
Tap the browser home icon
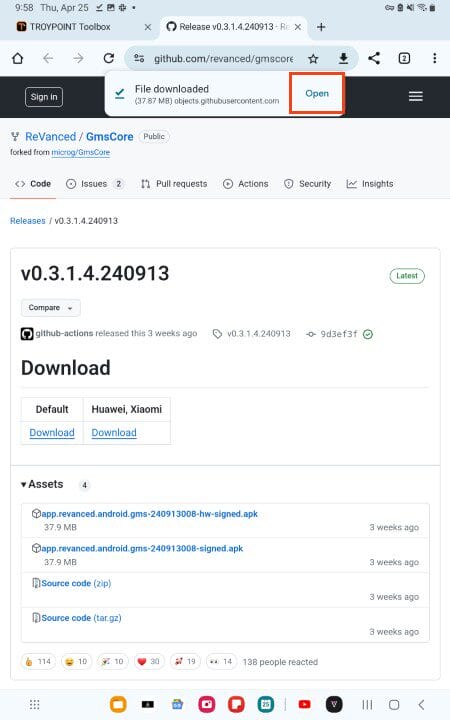[17, 58]
